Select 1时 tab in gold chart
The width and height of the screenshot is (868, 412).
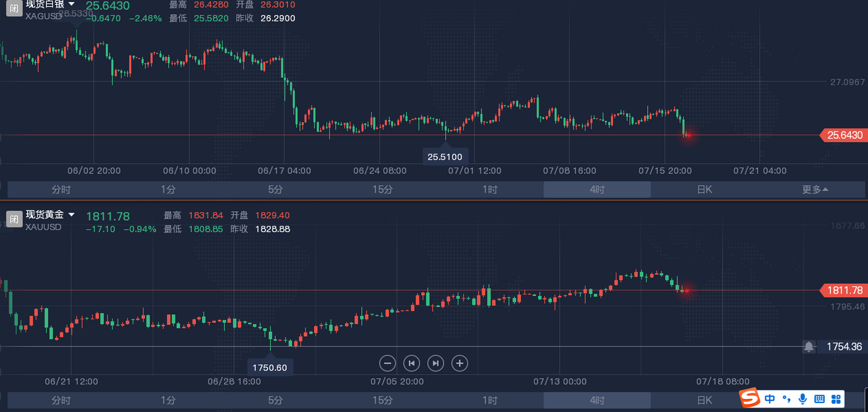click(490, 400)
